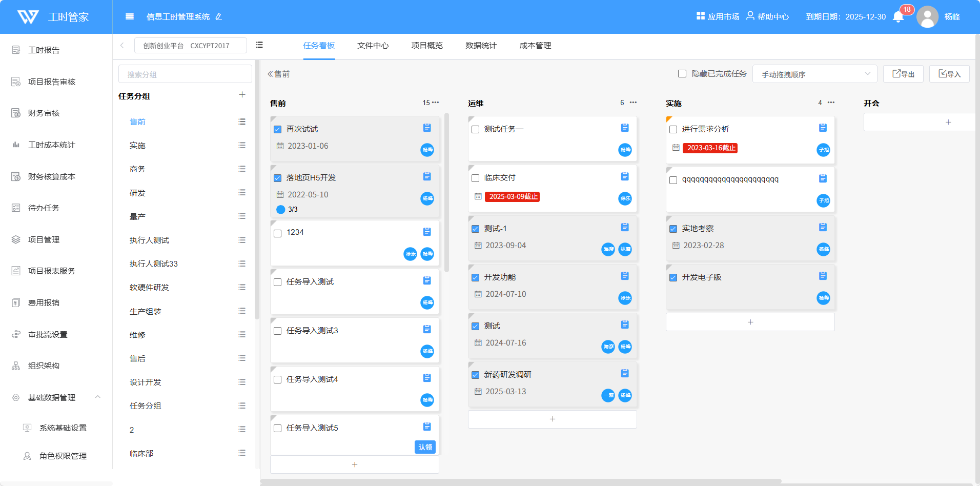Click 认领 on 任务导入测试5 card
Screen dimensions: 980x486
pos(425,447)
